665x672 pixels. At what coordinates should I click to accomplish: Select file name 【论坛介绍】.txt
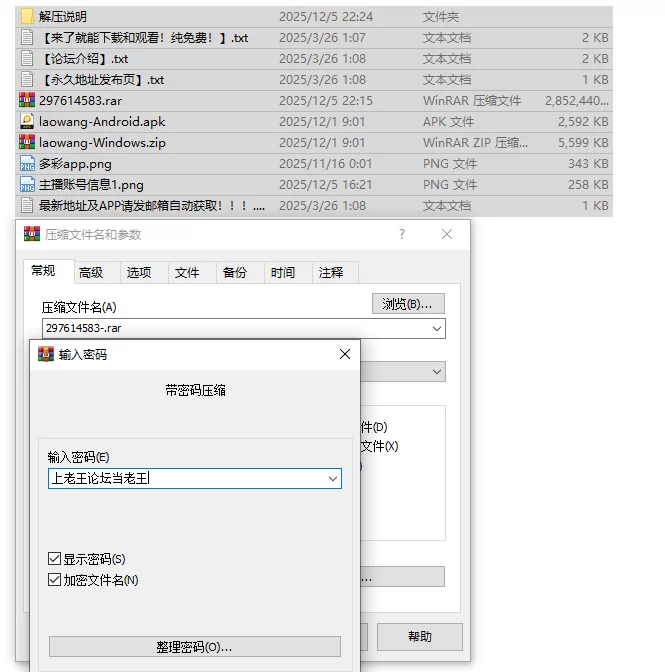(84, 59)
